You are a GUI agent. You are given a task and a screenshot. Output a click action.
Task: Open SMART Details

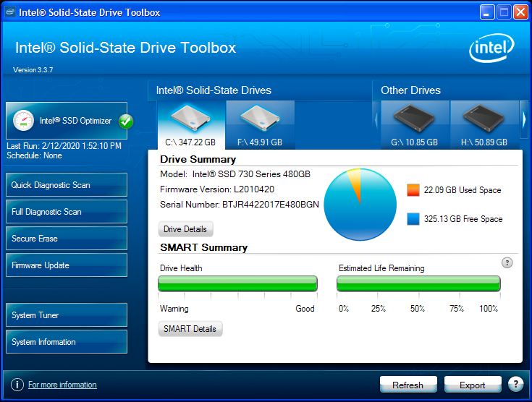(190, 329)
